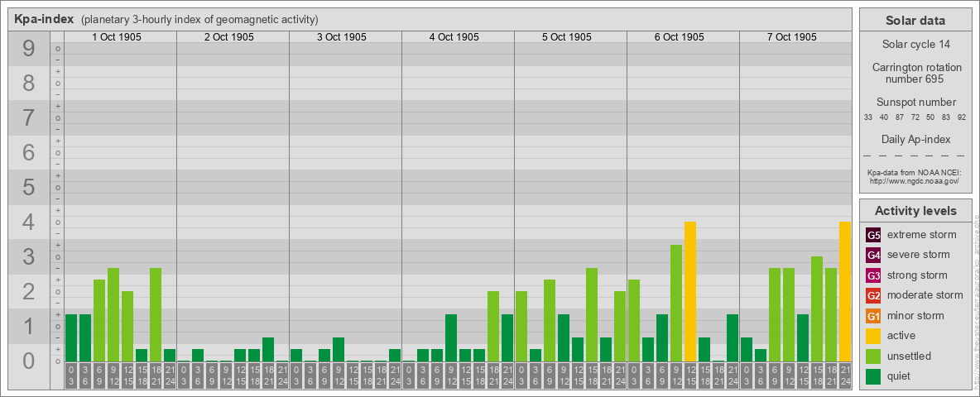980x397 pixels.
Task: Click sunspot value 83
Action: coord(946,117)
